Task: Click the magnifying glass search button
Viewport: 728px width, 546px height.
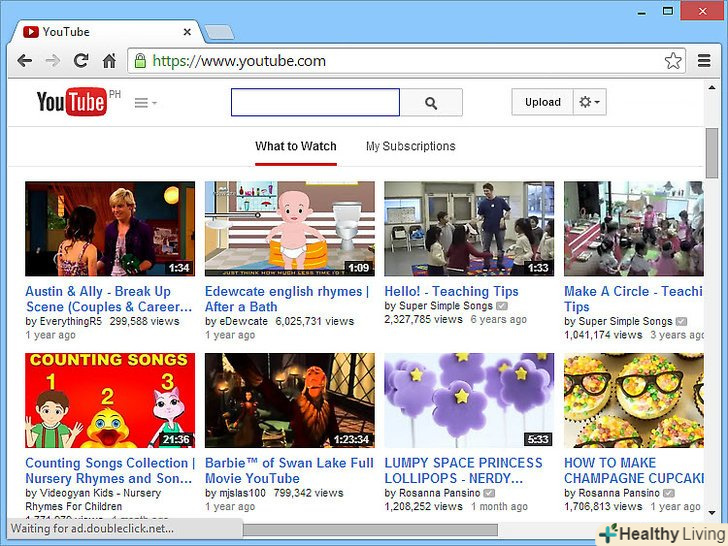Action: (x=431, y=102)
